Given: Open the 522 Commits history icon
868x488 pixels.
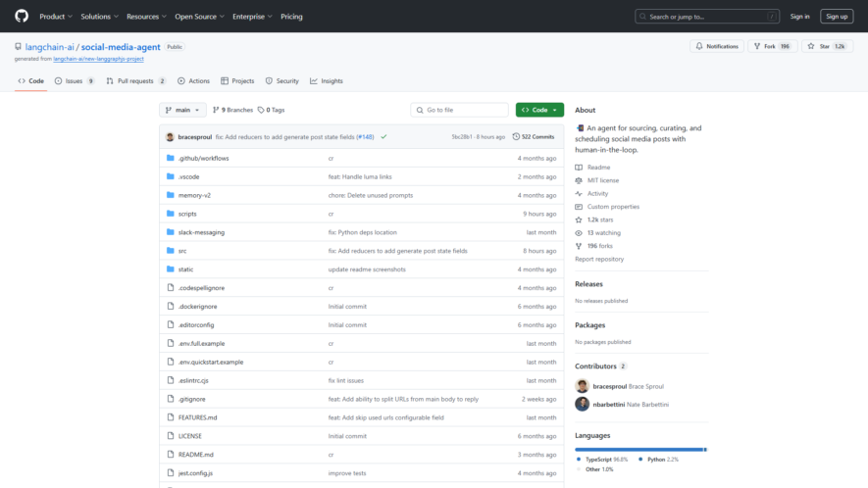Looking at the screenshot, I should coord(516,136).
